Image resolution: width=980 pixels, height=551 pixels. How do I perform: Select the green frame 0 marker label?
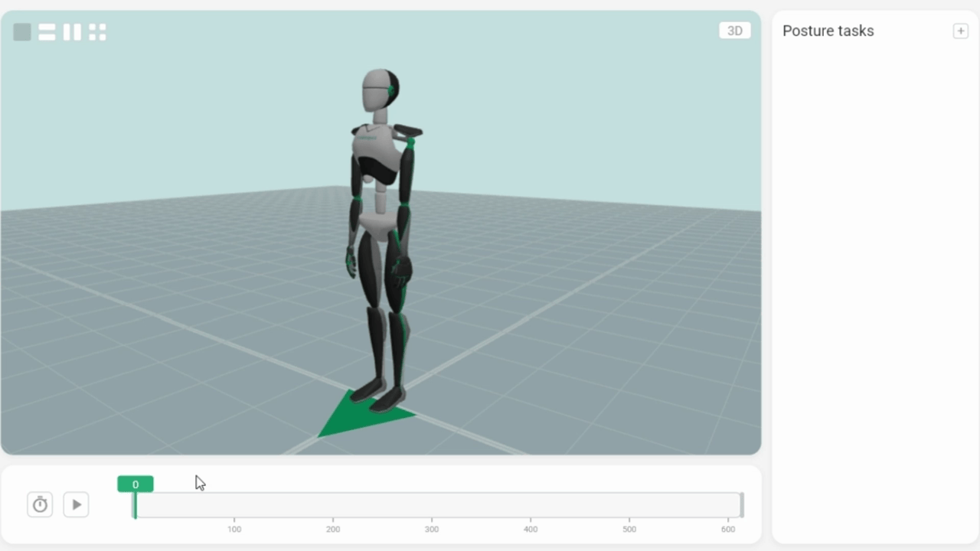[136, 484]
